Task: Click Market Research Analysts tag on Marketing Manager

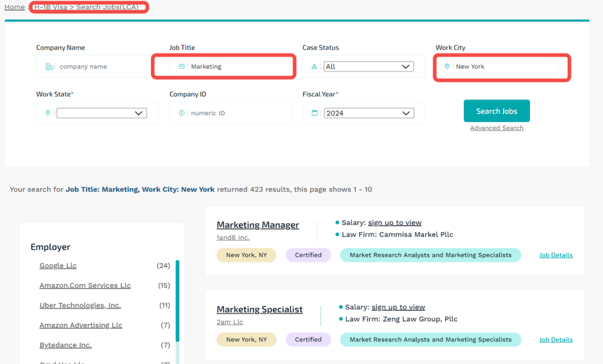Action: pyautogui.click(x=430, y=255)
